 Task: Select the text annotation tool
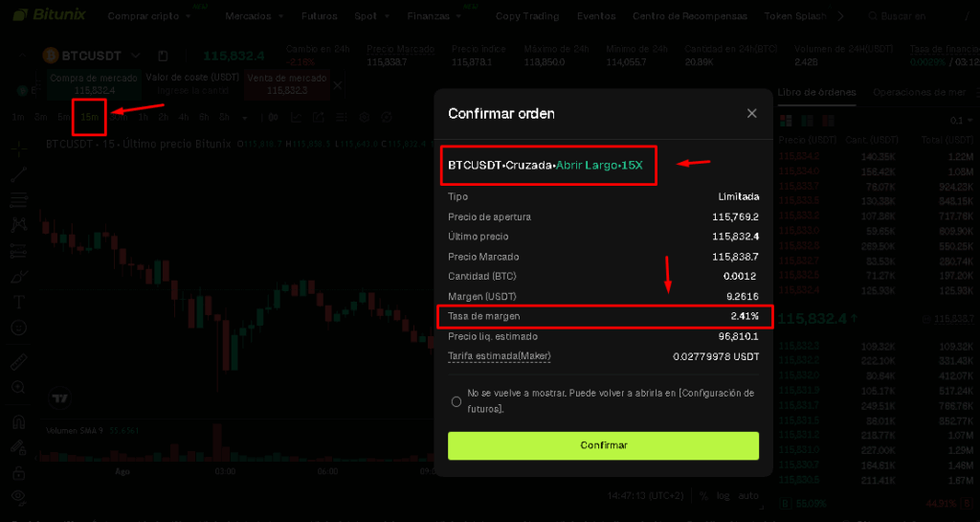coord(18,302)
